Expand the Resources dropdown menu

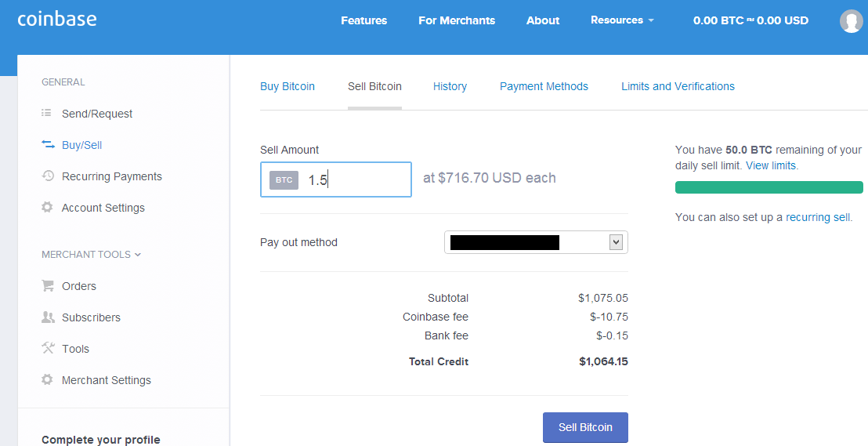pos(622,20)
